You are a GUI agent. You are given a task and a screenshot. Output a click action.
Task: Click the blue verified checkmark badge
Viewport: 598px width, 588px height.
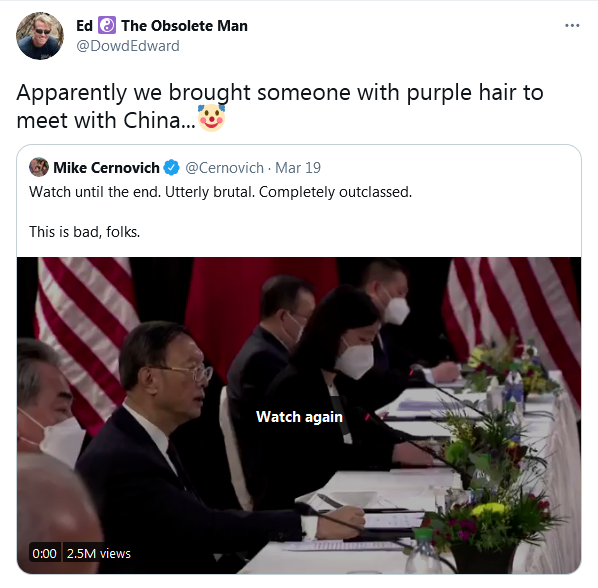tap(171, 167)
